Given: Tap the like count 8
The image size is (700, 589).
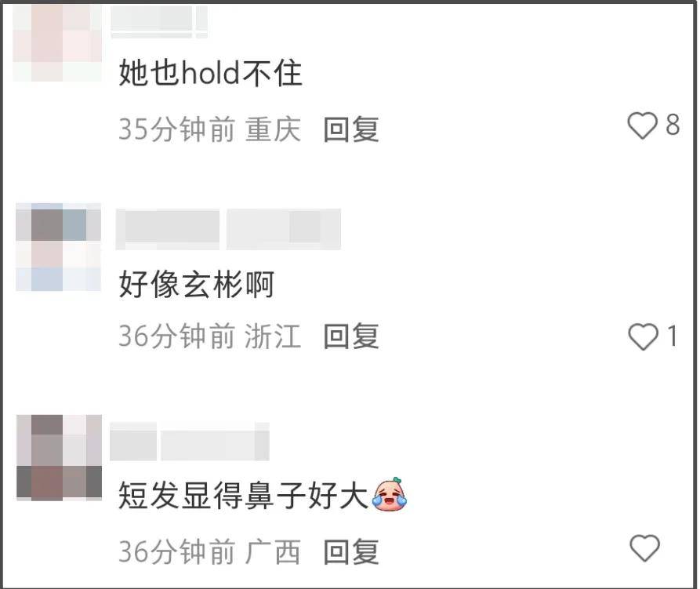Looking at the screenshot, I should point(673,125).
